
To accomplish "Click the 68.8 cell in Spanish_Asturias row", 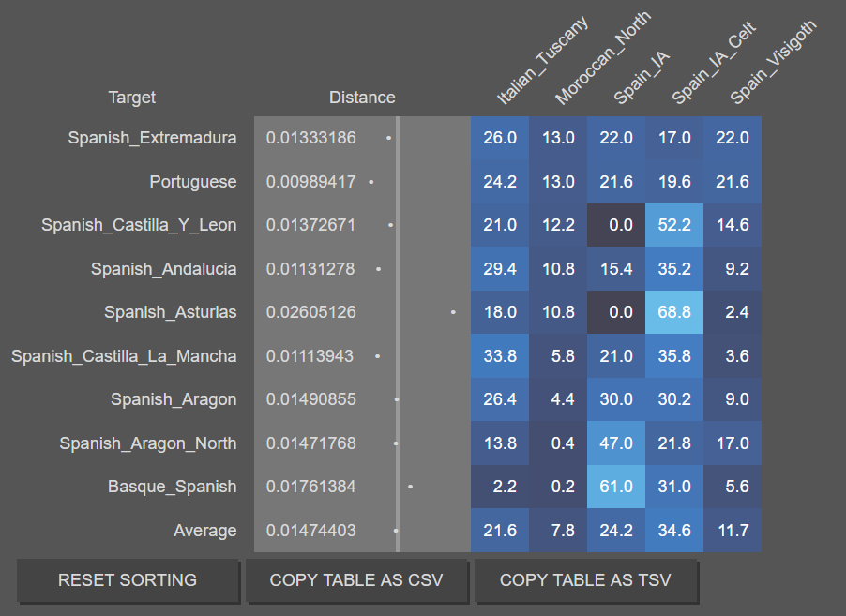I will click(x=674, y=312).
